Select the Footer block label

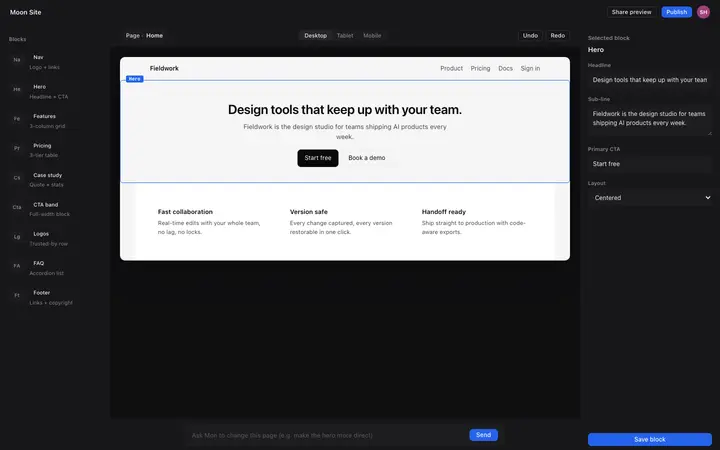click(42, 292)
